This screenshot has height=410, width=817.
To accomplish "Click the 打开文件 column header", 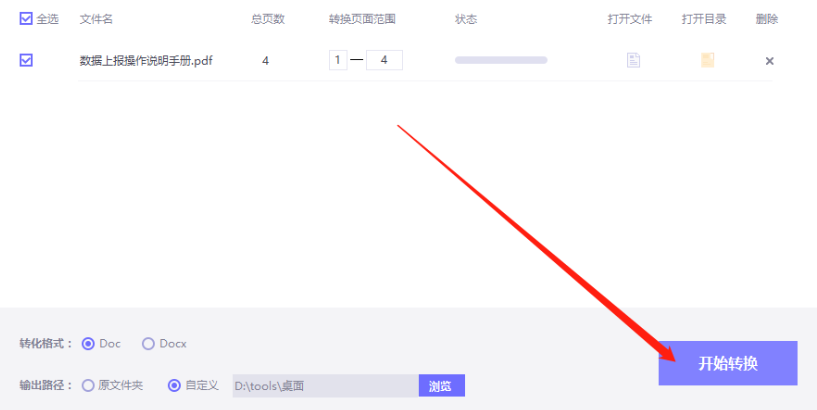I will tap(629, 19).
